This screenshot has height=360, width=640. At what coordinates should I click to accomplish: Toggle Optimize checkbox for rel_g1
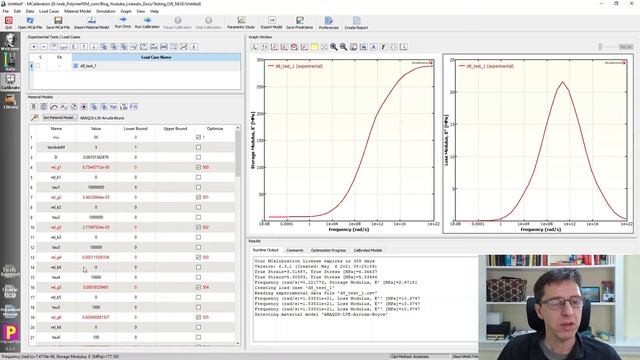tap(198, 167)
